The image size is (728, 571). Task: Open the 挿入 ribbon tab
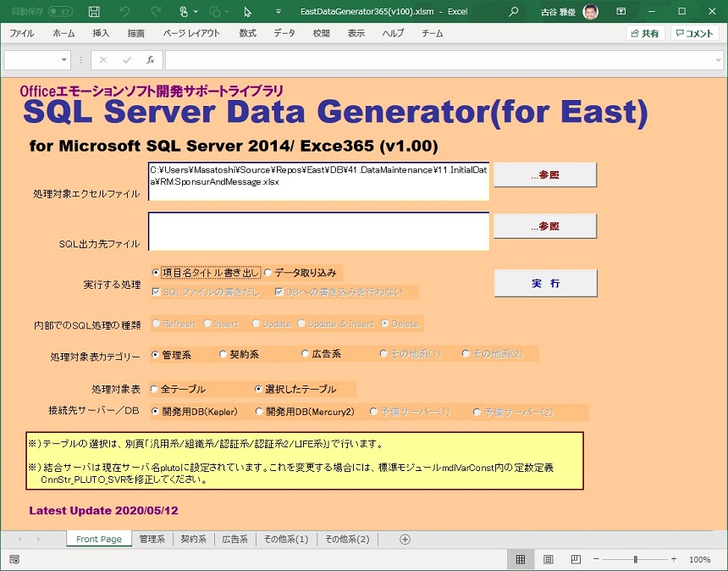(x=101, y=33)
